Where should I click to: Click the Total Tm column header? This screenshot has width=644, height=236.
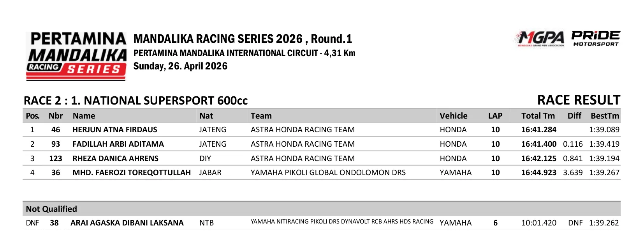pyautogui.click(x=538, y=116)
